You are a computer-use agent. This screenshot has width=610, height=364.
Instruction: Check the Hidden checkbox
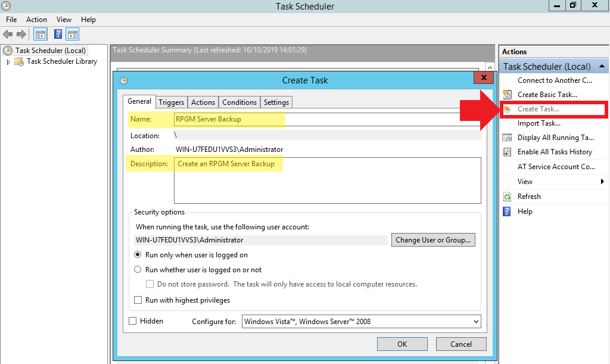(133, 321)
